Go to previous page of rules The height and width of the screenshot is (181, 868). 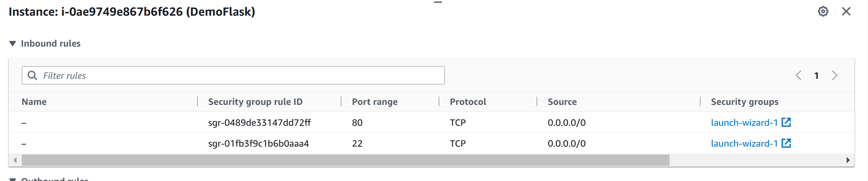798,75
